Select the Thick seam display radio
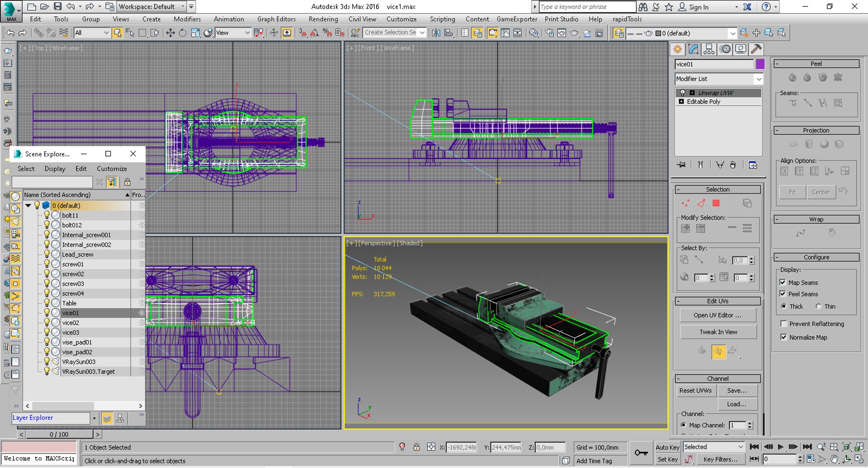The width and height of the screenshot is (868, 468). click(x=784, y=306)
